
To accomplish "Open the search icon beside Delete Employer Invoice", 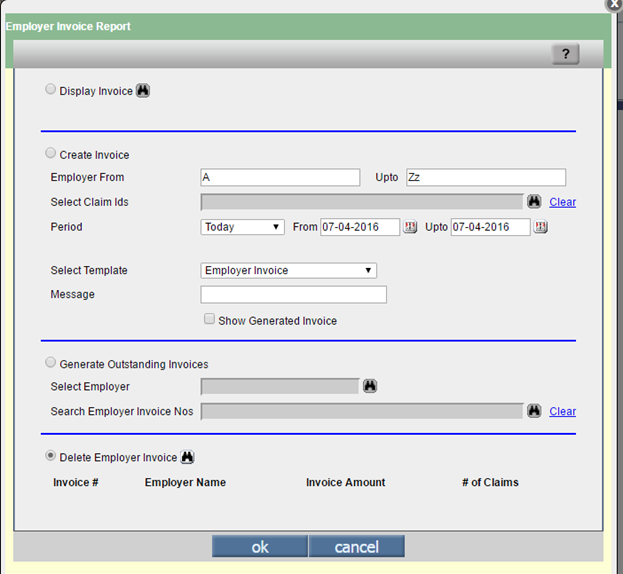I will pos(187,457).
